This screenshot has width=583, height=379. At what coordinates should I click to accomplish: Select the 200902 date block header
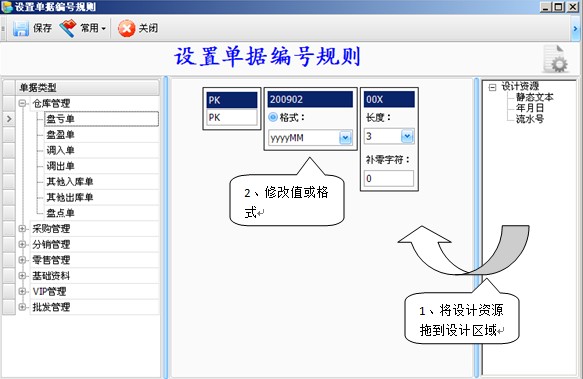coord(310,99)
